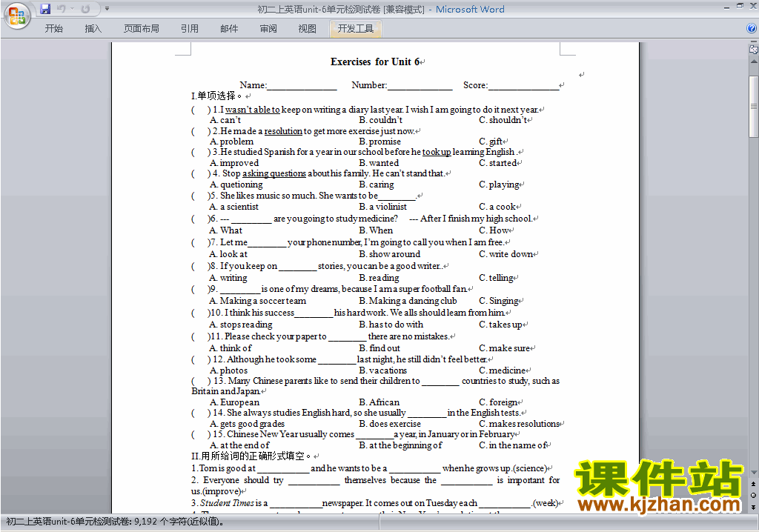Click option 'A. gets good grades'

coord(248,424)
